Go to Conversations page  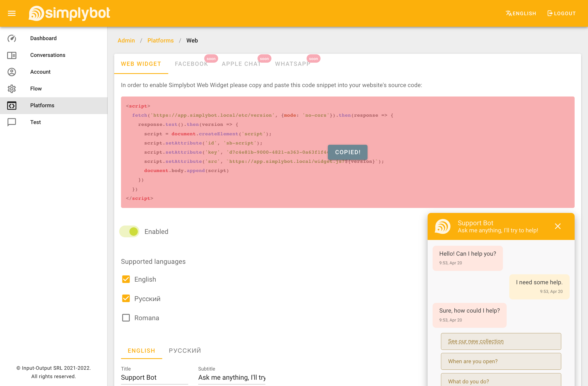click(x=54, y=55)
